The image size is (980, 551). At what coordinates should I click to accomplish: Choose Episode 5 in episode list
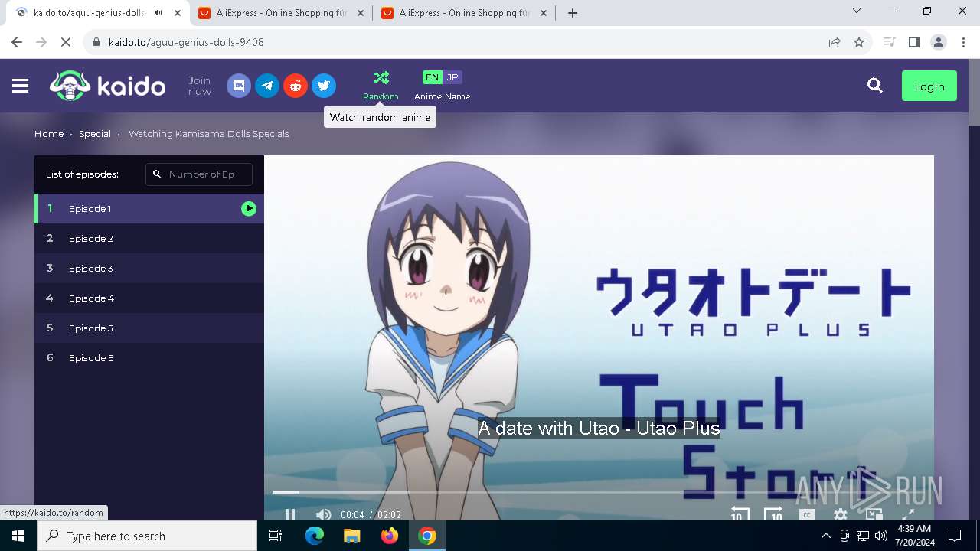click(x=149, y=328)
